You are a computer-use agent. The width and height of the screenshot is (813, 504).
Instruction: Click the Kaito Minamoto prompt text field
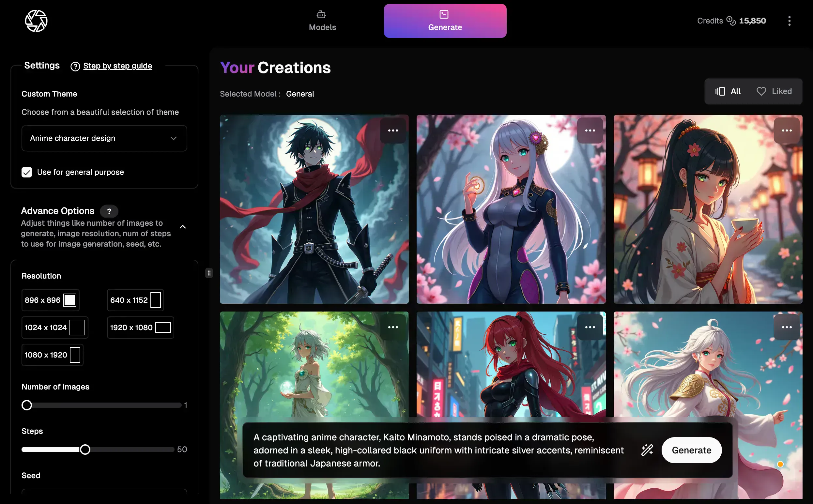pyautogui.click(x=438, y=450)
